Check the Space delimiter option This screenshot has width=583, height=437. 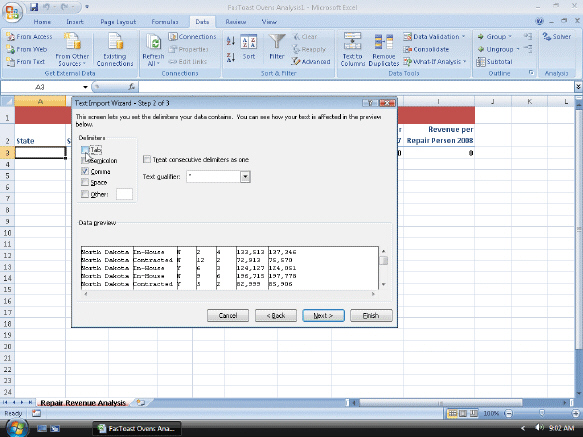[x=85, y=182]
